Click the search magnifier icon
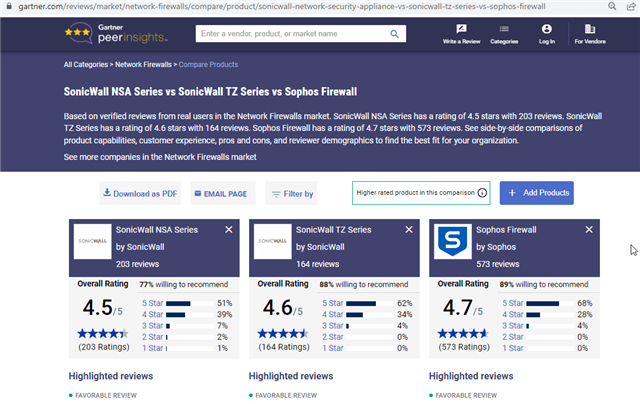Image resolution: width=640 pixels, height=404 pixels. tap(394, 34)
